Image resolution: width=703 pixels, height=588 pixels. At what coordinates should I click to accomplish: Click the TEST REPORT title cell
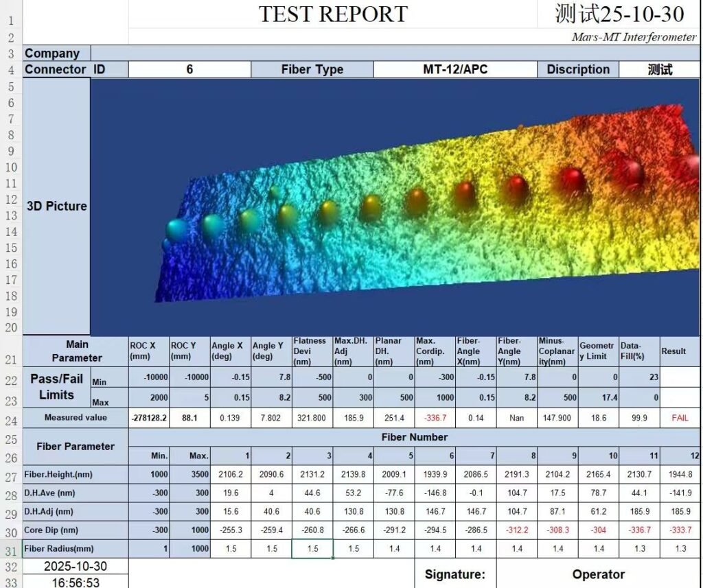point(333,14)
